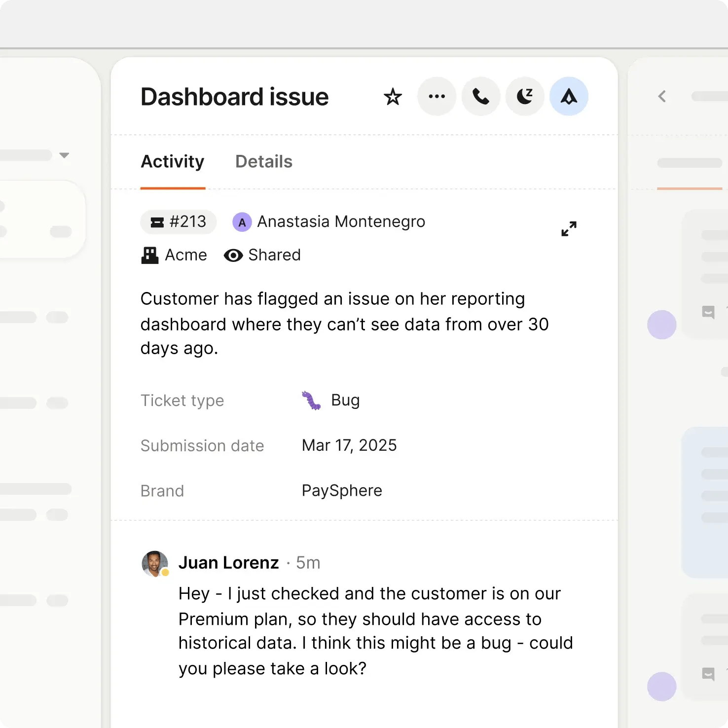Click the Bug ticket type value
This screenshot has width=728, height=728.
pyautogui.click(x=345, y=400)
